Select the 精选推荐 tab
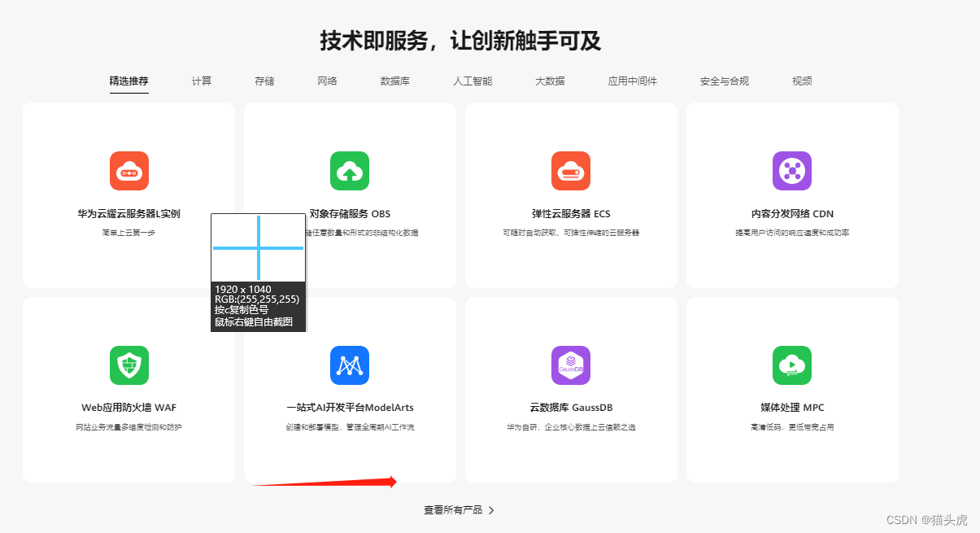The height and width of the screenshot is (533, 980). coord(129,81)
